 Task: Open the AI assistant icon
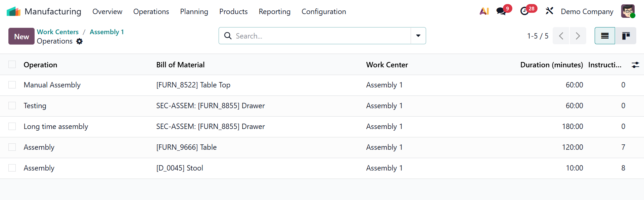pos(484,11)
